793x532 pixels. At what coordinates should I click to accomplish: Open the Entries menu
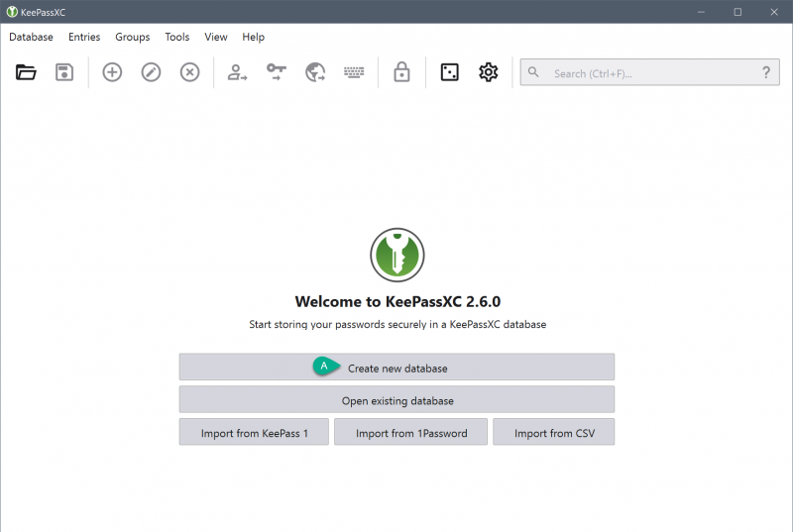84,37
